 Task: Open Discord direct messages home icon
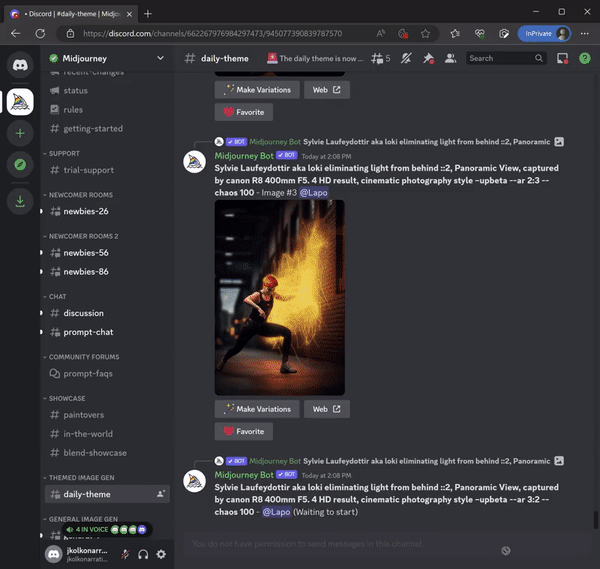[x=20, y=65]
